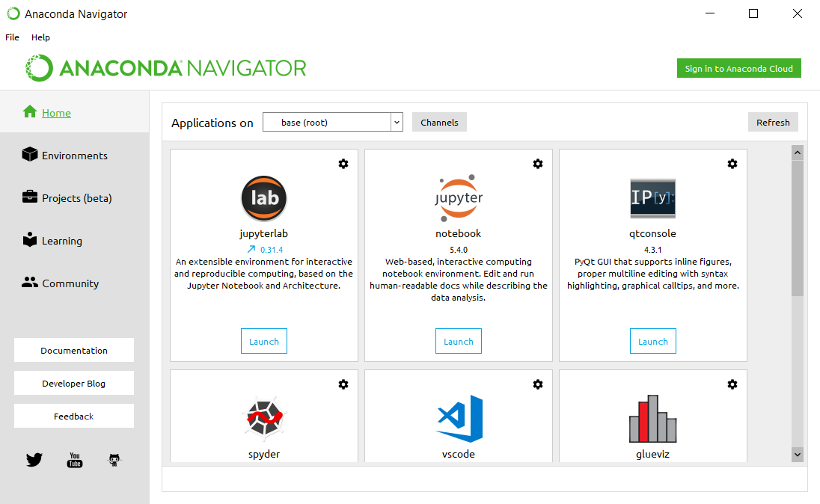
Task: Switch to the Learning tab
Action: [61, 241]
